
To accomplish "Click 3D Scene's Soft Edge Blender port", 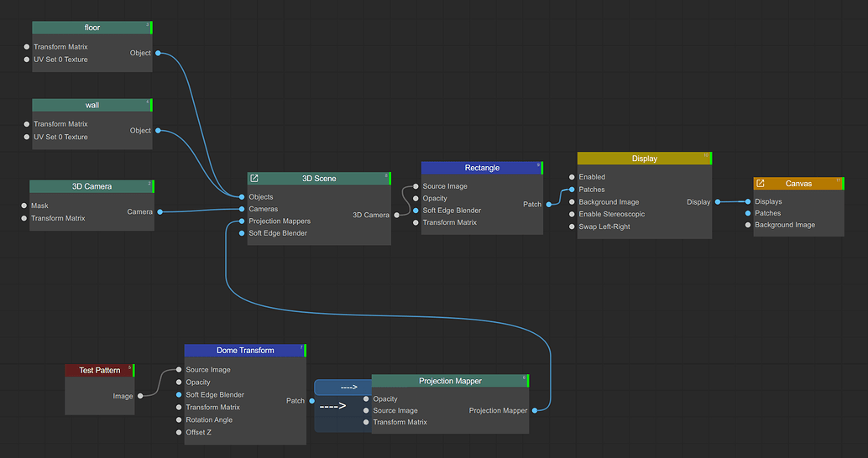I will click(242, 233).
